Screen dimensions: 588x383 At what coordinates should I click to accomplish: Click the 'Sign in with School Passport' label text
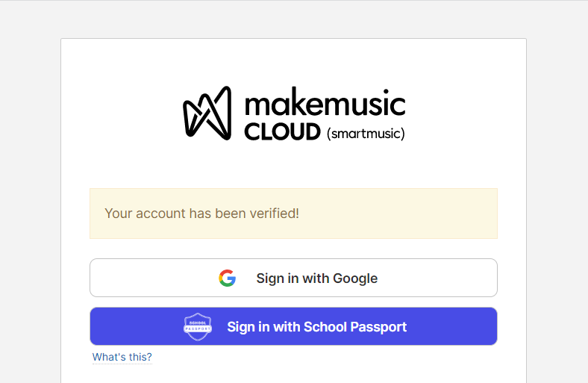(317, 327)
